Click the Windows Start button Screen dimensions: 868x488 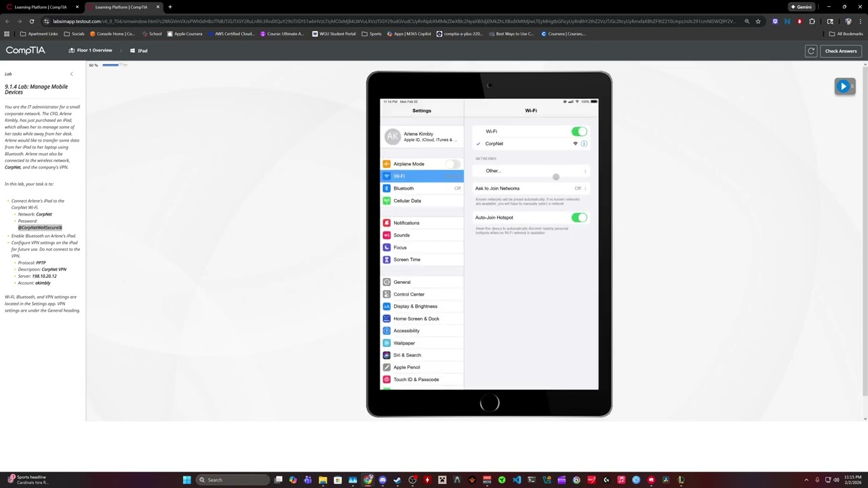click(186, 480)
